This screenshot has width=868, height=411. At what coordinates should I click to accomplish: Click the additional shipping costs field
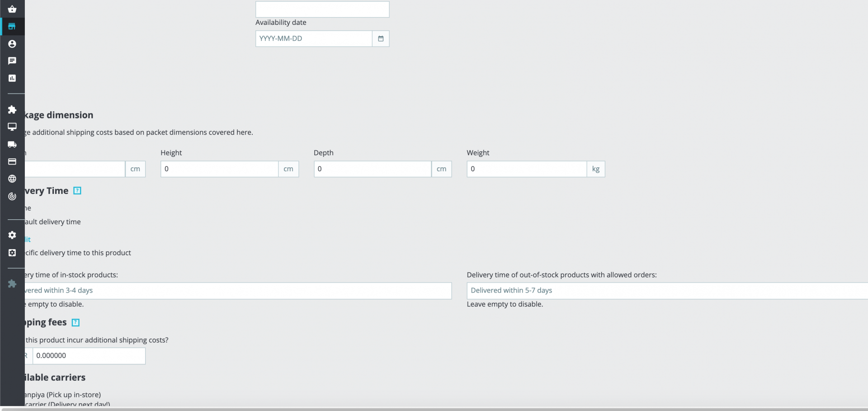89,356
